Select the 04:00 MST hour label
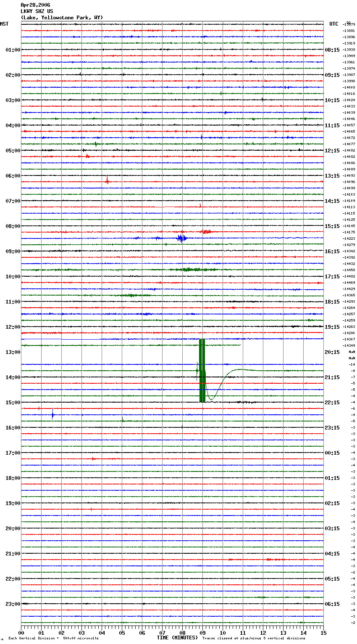The height and width of the screenshot is (644, 357). 13,126
